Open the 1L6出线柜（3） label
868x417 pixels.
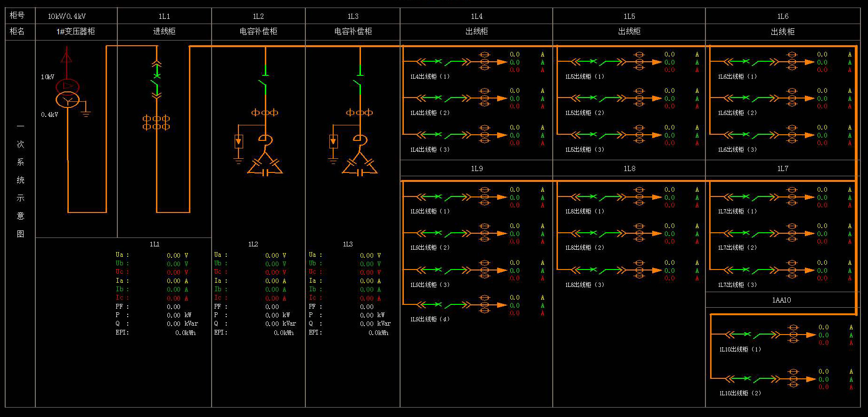(737, 150)
